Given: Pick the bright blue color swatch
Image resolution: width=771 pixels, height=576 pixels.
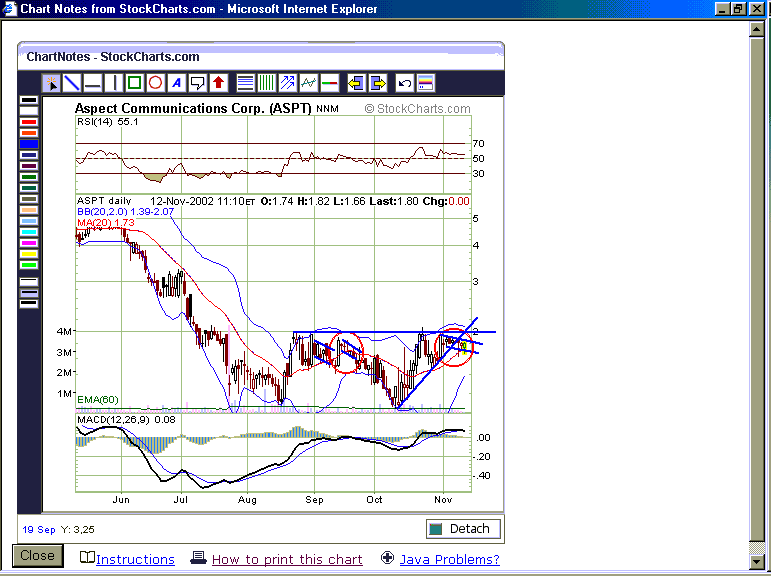Looking at the screenshot, I should (29, 144).
